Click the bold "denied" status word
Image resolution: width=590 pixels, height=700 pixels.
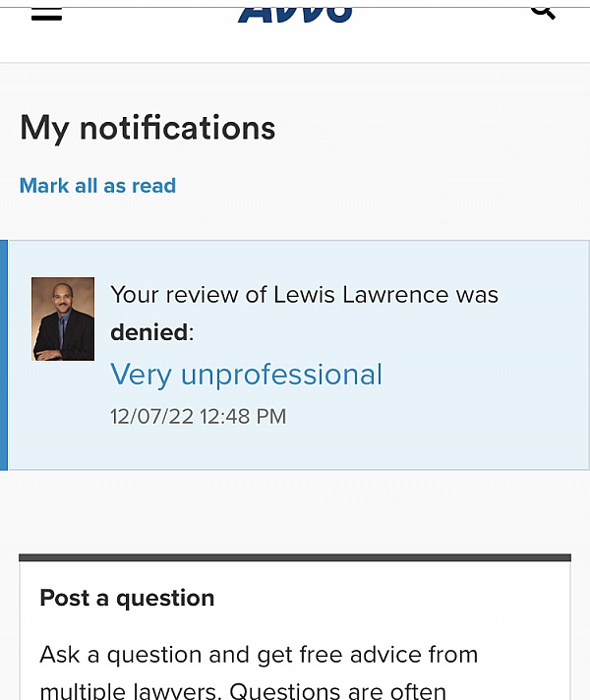click(x=148, y=333)
